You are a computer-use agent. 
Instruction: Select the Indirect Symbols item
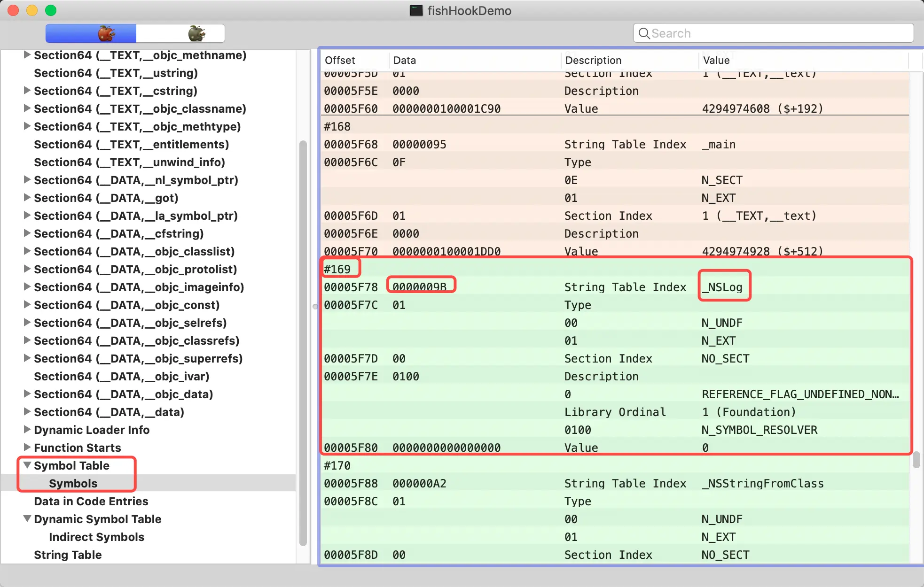coord(96,537)
